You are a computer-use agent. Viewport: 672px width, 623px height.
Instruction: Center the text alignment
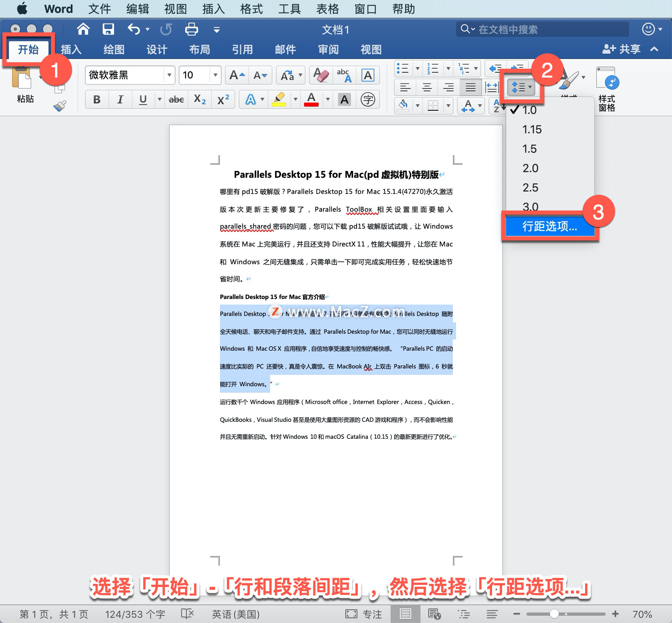427,87
